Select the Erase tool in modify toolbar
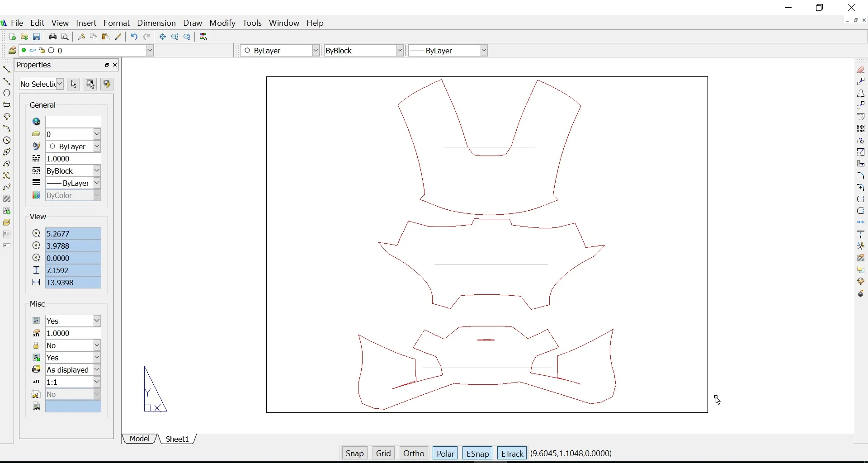The image size is (868, 463). tap(861, 71)
